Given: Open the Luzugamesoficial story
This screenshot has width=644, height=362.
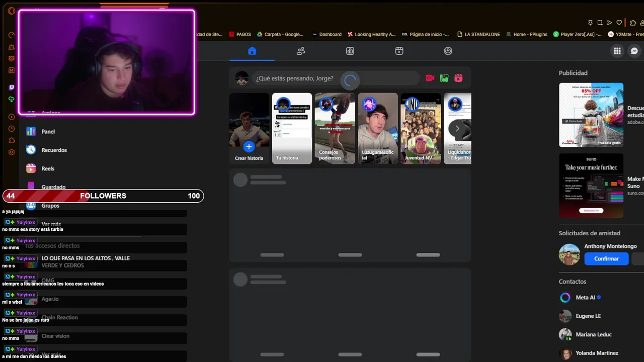Looking at the screenshot, I should 378,128.
